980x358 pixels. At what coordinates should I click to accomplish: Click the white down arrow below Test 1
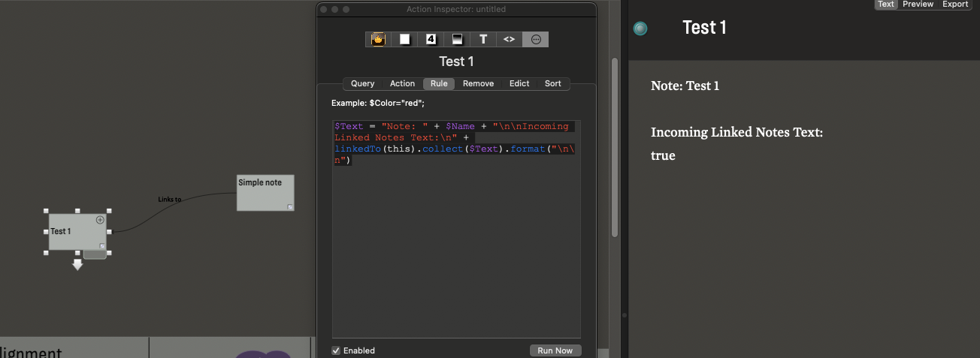[77, 265]
